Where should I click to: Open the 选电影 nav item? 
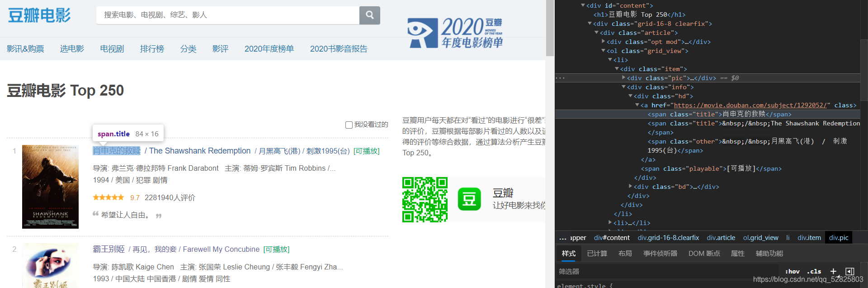point(72,49)
